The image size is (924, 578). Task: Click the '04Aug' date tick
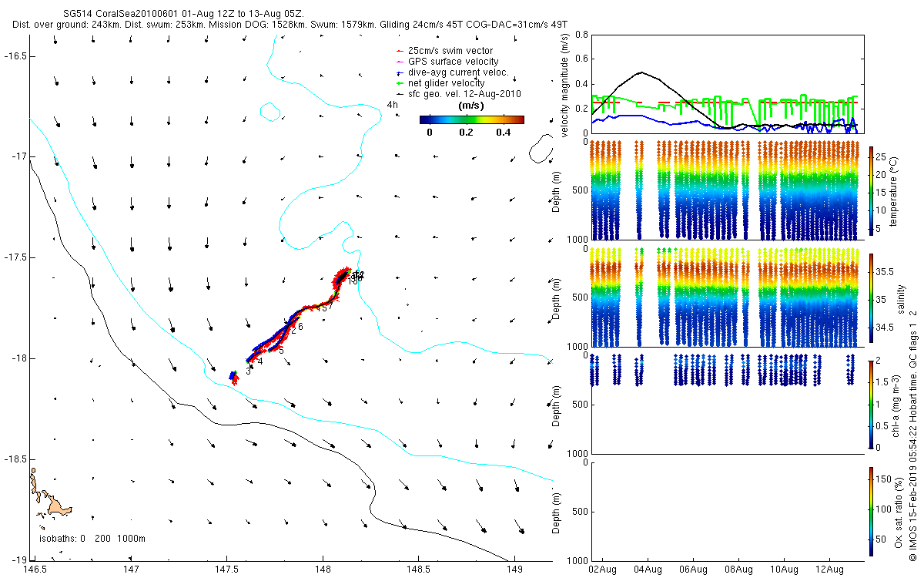pos(648,569)
